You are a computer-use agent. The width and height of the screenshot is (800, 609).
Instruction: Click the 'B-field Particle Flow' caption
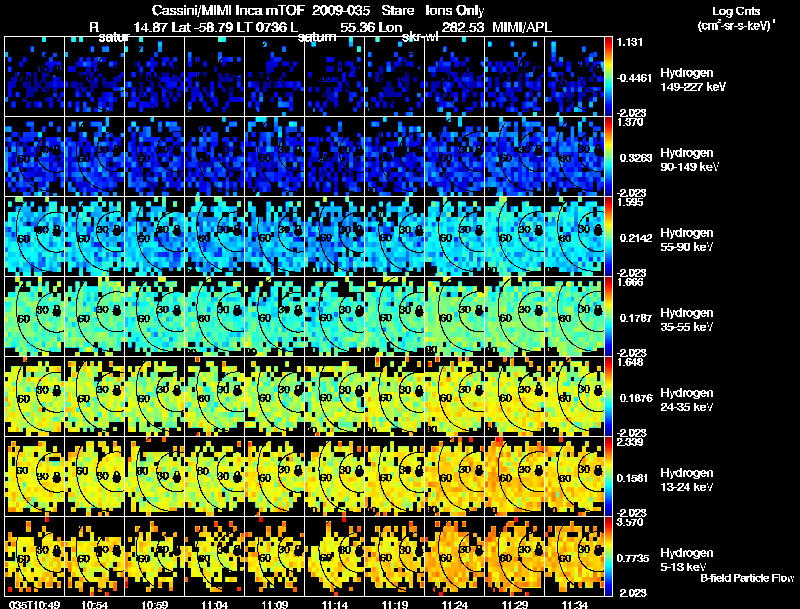coord(747,578)
